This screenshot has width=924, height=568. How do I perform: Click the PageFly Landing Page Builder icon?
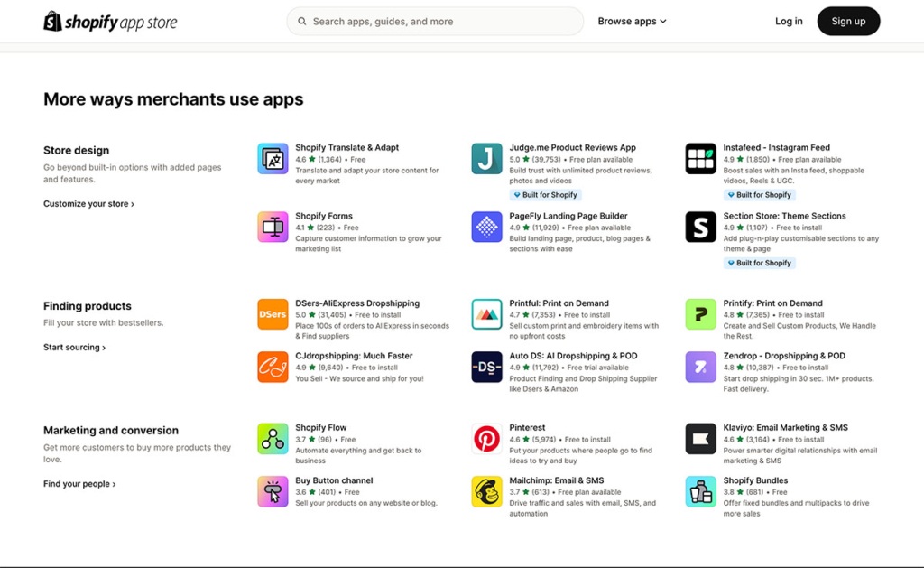click(486, 228)
